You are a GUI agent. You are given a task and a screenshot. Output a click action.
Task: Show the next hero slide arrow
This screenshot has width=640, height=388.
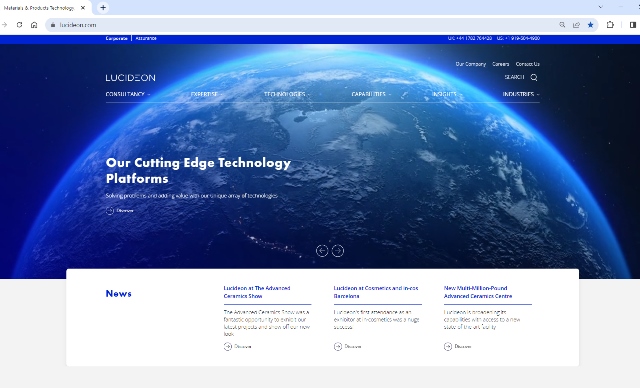(338, 251)
